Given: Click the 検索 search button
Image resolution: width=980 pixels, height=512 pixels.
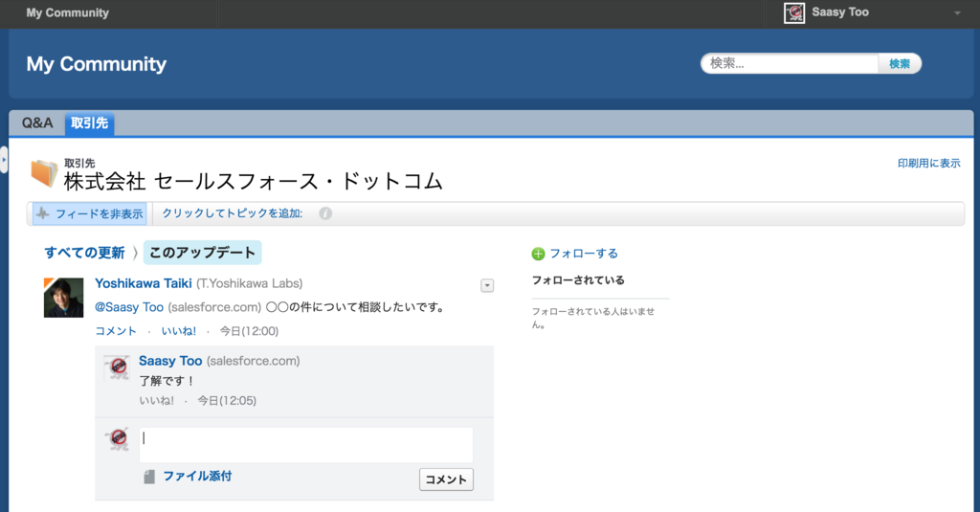Looking at the screenshot, I should click(900, 63).
